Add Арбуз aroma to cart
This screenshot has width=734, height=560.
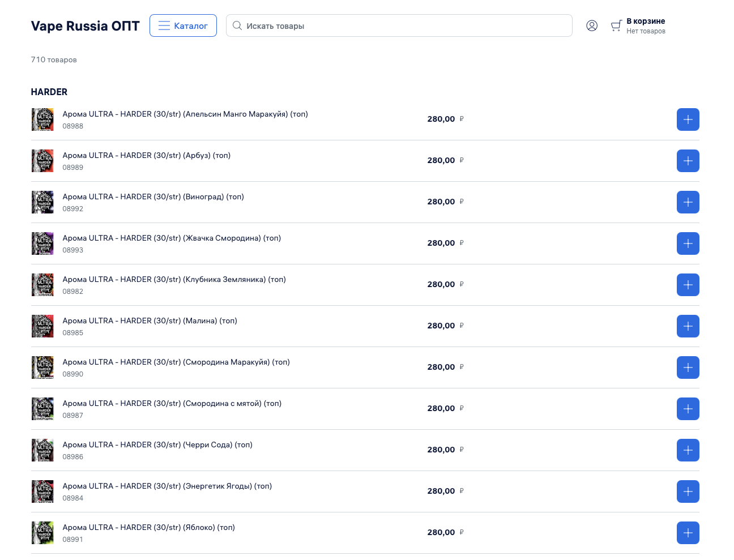coord(688,161)
